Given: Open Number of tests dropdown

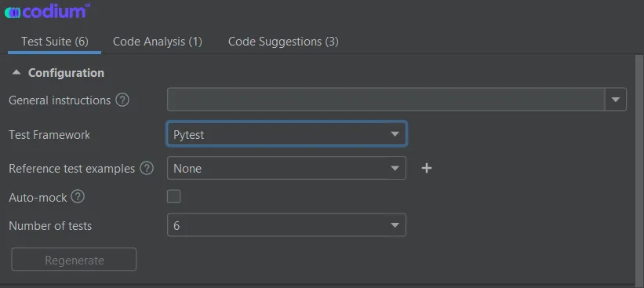Looking at the screenshot, I should click(286, 224).
